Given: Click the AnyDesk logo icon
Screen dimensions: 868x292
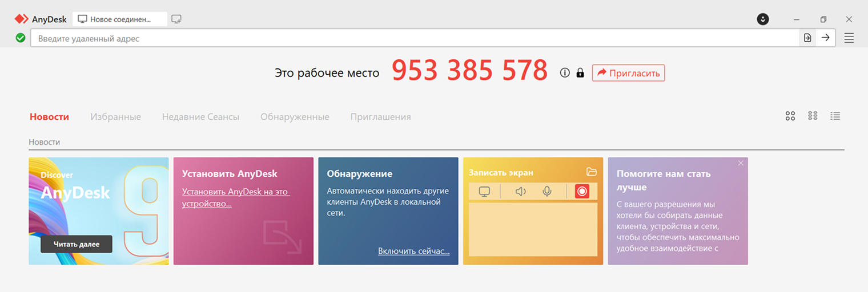Looking at the screenshot, I should click(22, 19).
